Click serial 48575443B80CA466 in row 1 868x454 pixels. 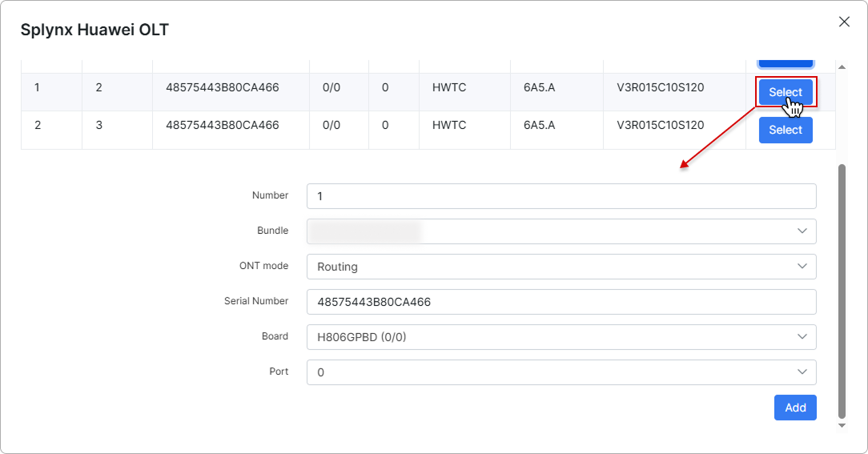tap(223, 87)
